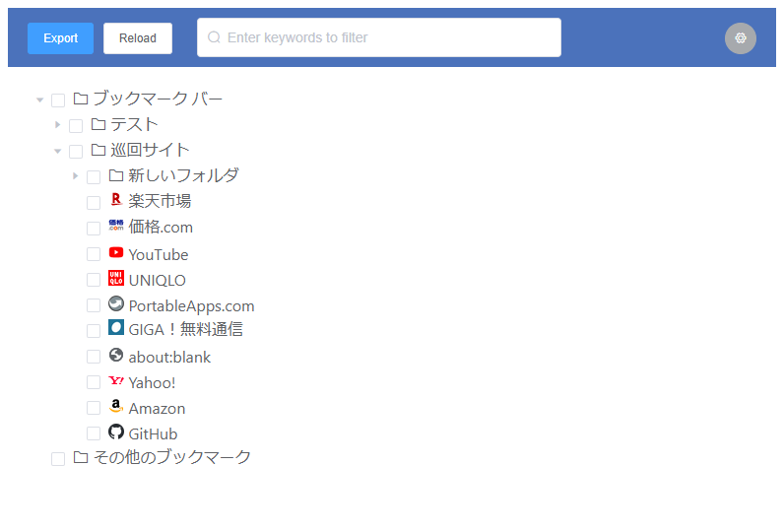
Task: Select the about:blank bookmark text
Action: [x=169, y=357]
